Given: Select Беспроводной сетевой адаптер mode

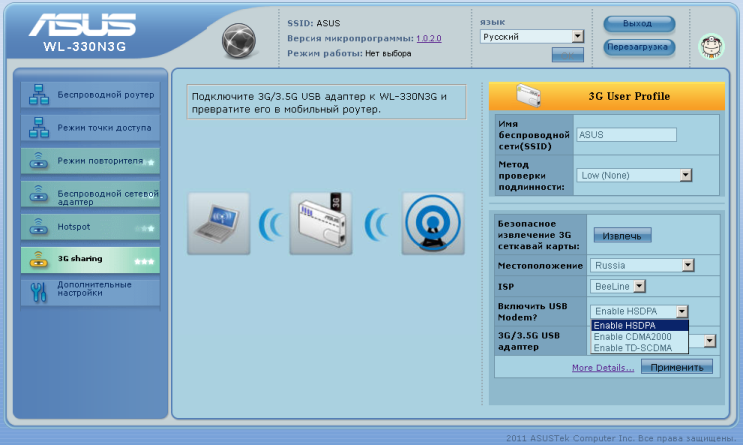Looking at the screenshot, I should click(90, 194).
